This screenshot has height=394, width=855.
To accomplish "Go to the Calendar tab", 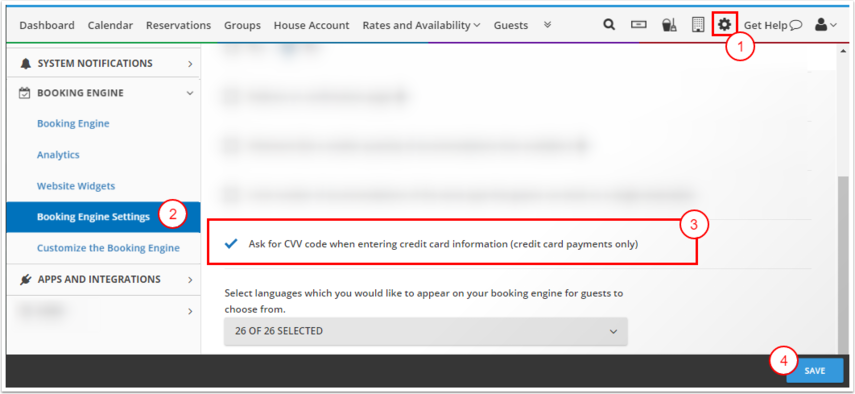I will click(110, 25).
